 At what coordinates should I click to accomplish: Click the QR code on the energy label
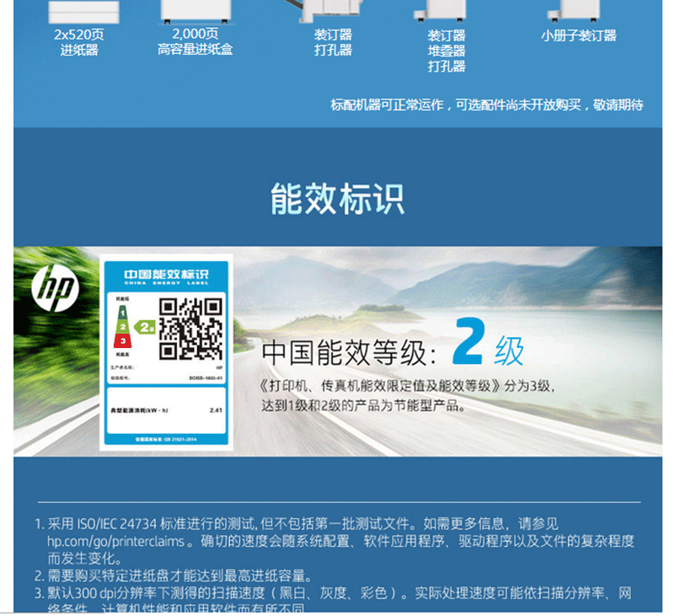(x=190, y=328)
